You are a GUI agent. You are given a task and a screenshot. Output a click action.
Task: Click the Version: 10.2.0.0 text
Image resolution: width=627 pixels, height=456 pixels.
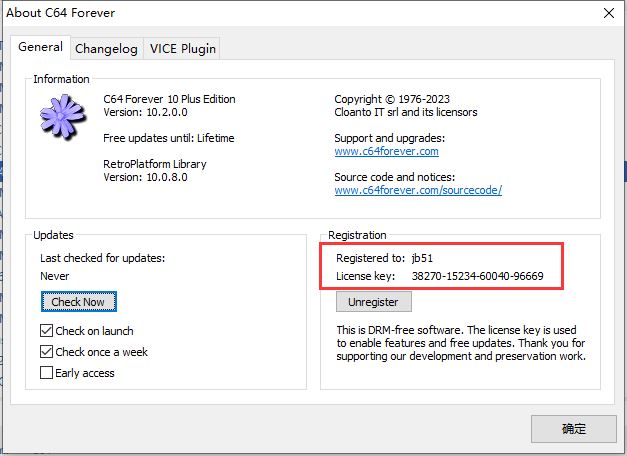click(x=145, y=112)
